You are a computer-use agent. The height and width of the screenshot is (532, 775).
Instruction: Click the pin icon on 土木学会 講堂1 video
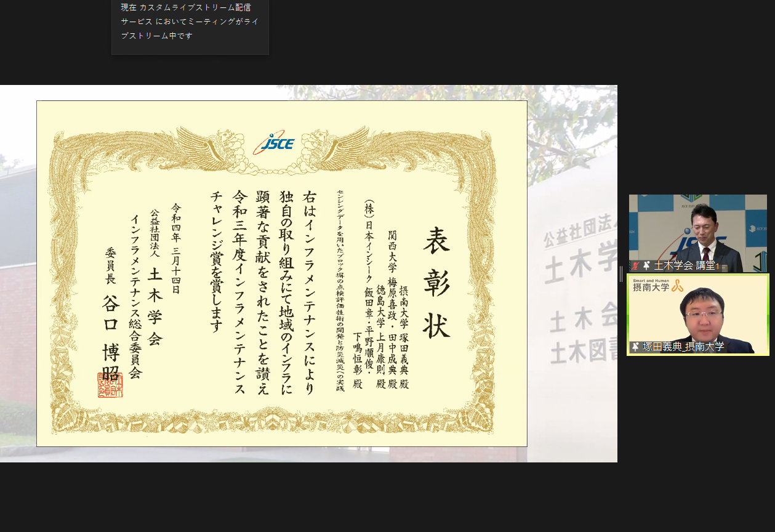646,266
